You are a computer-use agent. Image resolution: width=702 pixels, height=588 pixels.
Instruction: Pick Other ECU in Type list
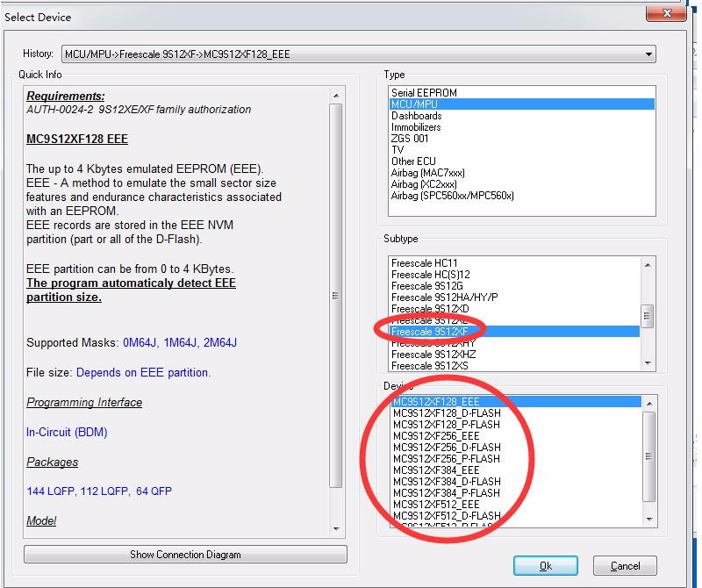point(521,161)
